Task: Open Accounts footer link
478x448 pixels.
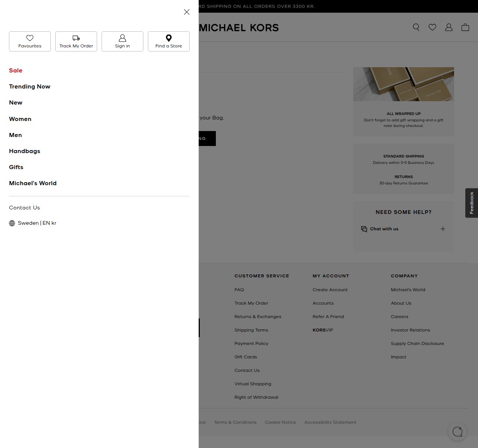Action: point(323,303)
